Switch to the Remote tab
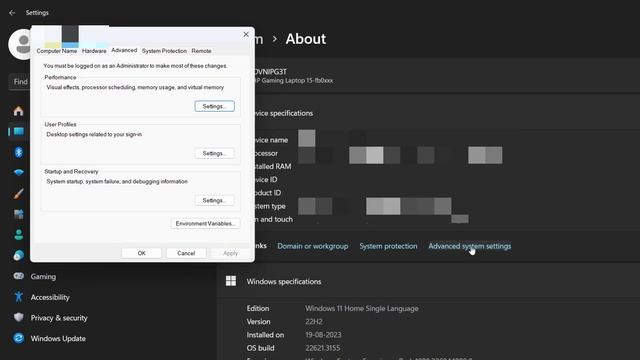Screen dimensions: 640x360 pyautogui.click(x=201, y=51)
